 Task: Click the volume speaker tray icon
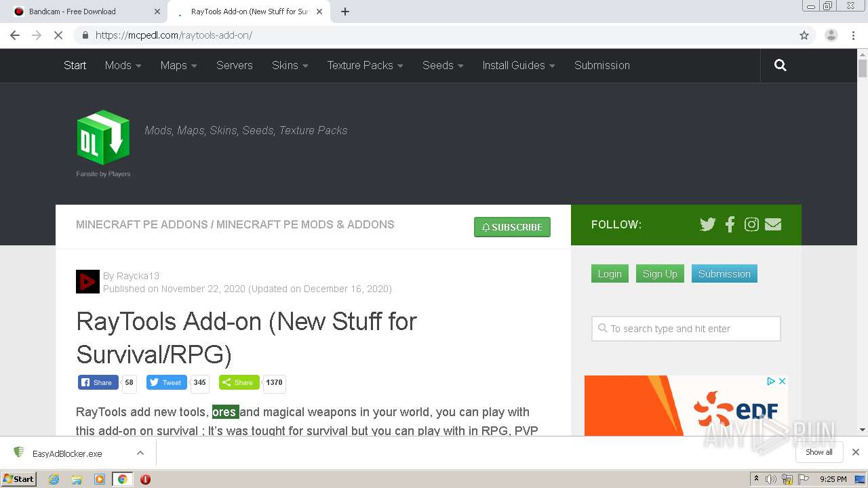(771, 479)
